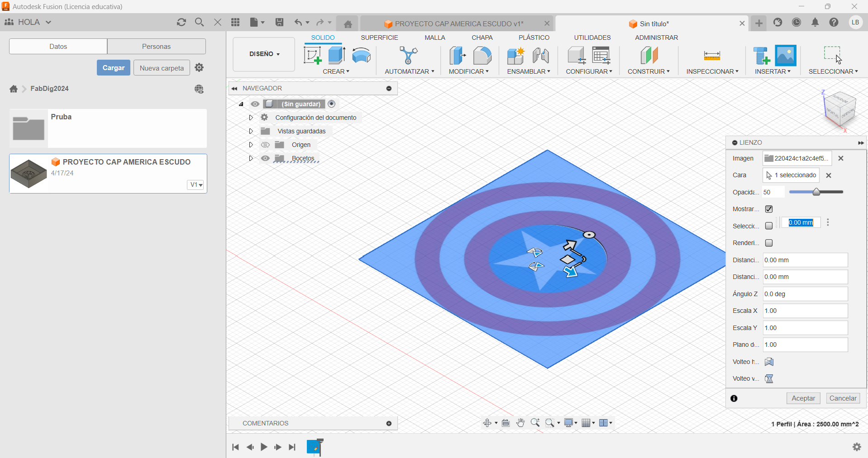The image size is (868, 458).
Task: Open the notifications bell icon
Action: pyautogui.click(x=815, y=22)
